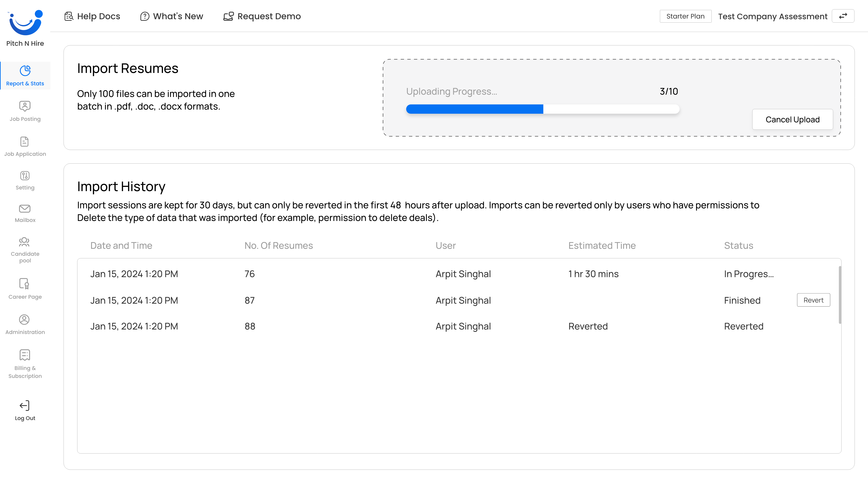Click the company switch arrows icon
Image resolution: width=868 pixels, height=484 pixels.
pos(843,16)
